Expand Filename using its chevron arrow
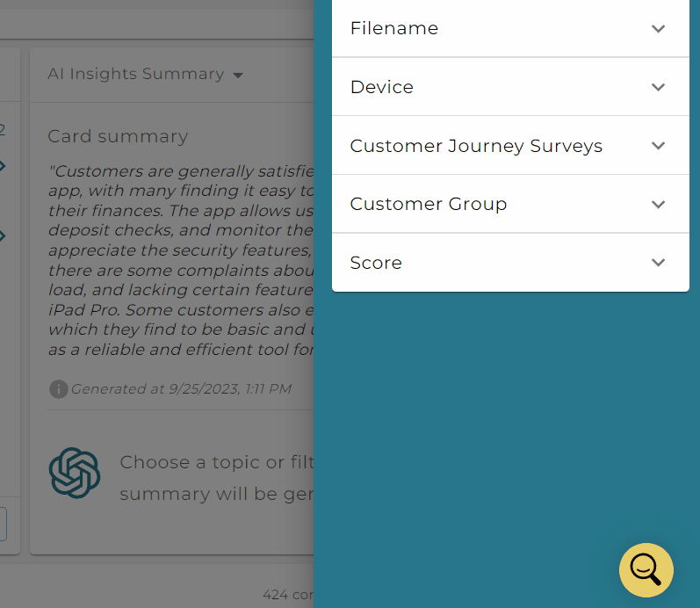Image resolution: width=700 pixels, height=608 pixels. click(658, 29)
